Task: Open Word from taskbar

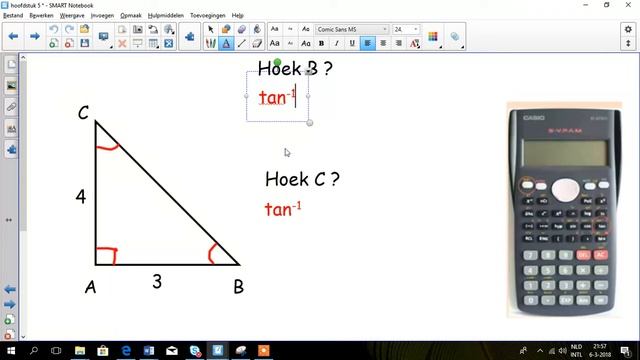Action: (x=149, y=351)
